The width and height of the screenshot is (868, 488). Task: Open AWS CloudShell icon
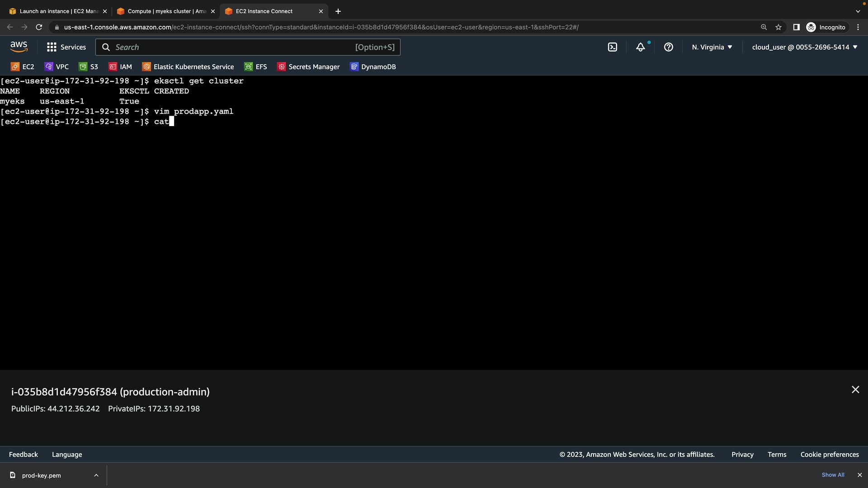click(613, 47)
